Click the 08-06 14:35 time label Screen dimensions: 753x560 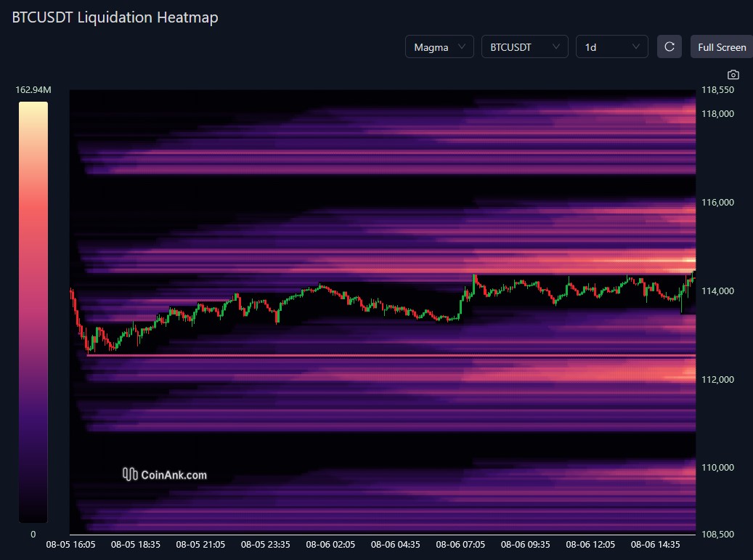tap(656, 545)
